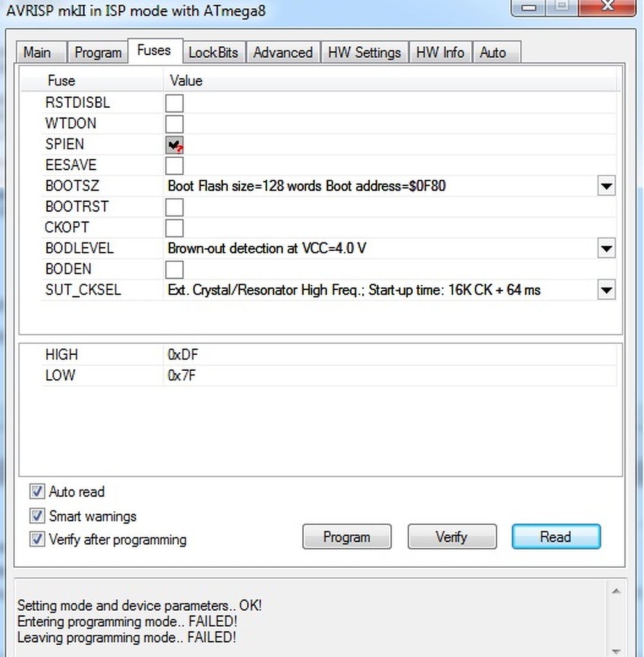Click 'Leaving programming mode.. FAILED!' log line
The width and height of the screenshot is (644, 657).
pyautogui.click(x=126, y=637)
